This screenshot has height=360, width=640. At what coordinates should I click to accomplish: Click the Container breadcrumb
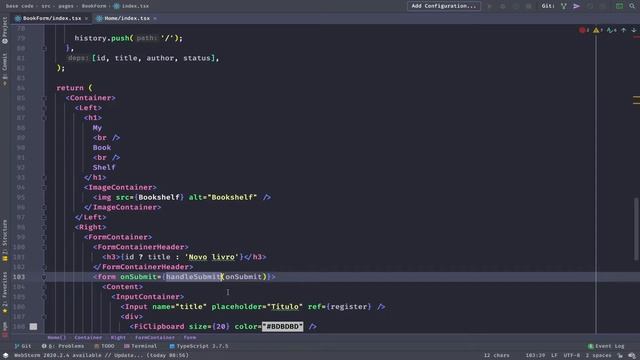pos(88,338)
